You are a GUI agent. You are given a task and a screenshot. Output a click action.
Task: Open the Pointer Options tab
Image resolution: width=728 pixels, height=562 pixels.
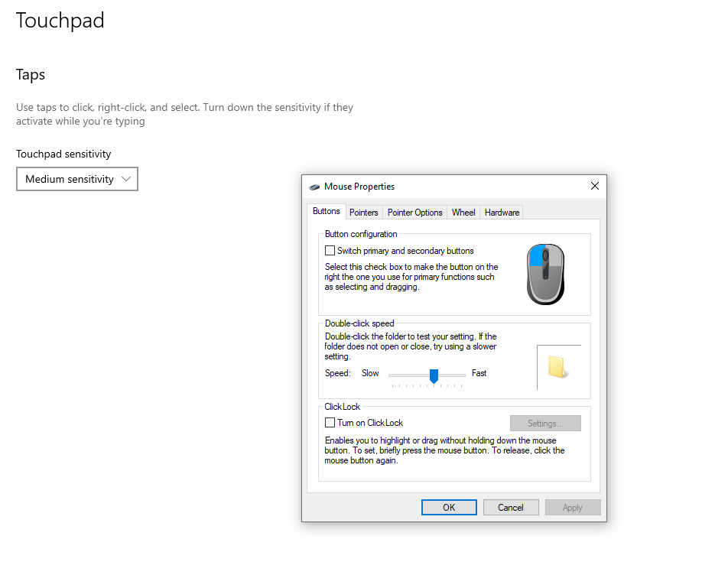point(415,213)
